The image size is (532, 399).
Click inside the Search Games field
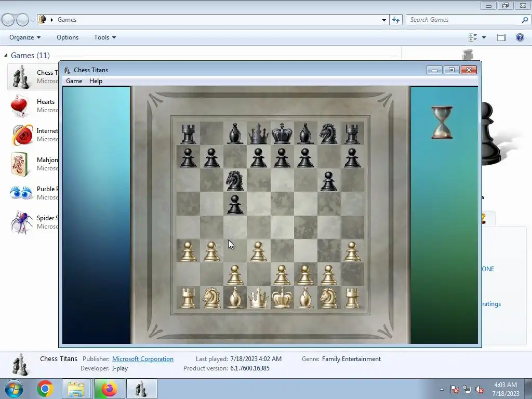pos(464,20)
